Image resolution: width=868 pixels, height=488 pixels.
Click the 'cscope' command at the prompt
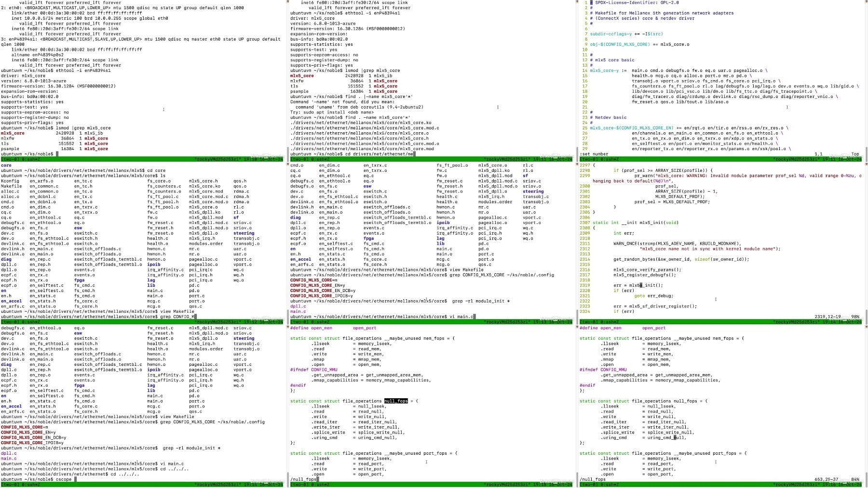(x=64, y=479)
